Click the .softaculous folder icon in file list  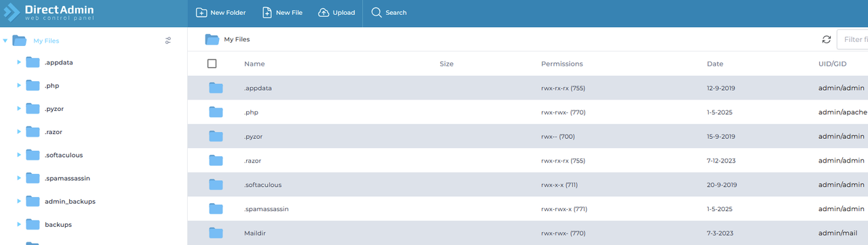(x=216, y=184)
